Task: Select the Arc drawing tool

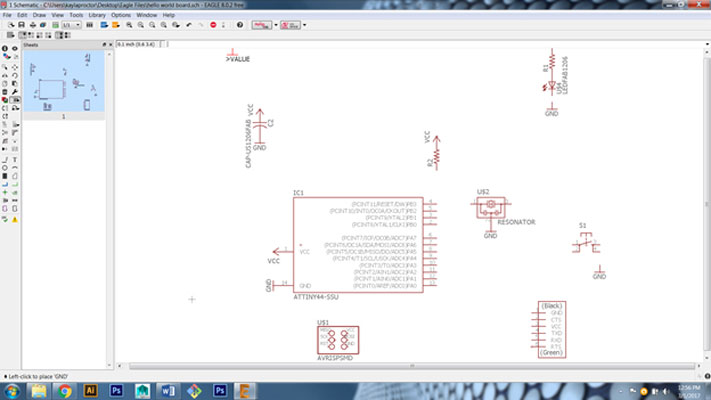Action: coord(15,168)
